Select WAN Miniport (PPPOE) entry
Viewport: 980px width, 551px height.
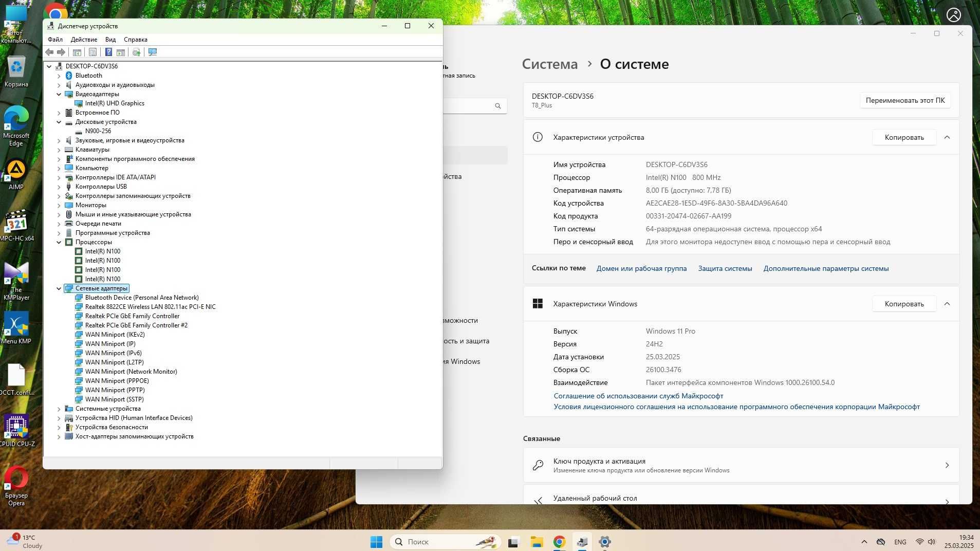117,381
